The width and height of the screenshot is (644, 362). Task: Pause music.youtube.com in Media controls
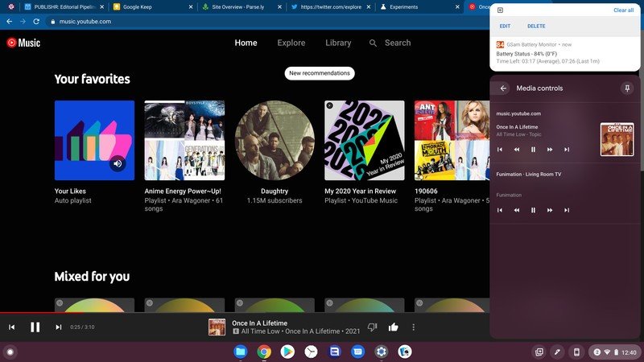pyautogui.click(x=533, y=150)
